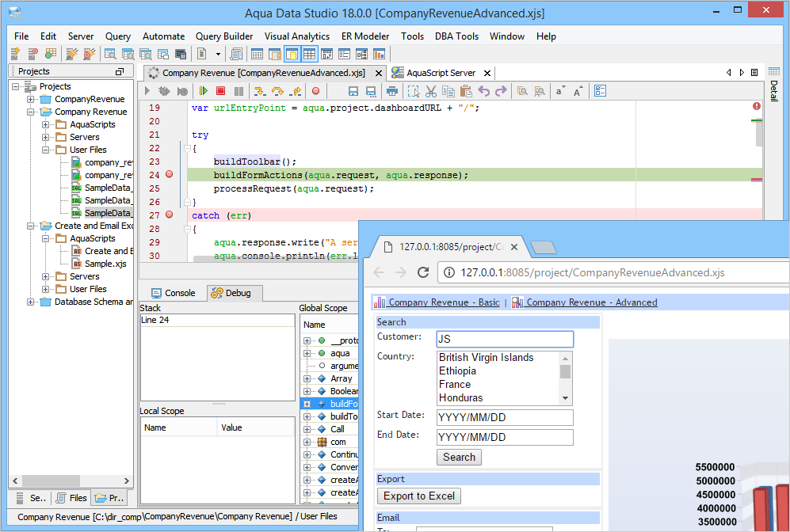Click the red record breakpoint icon in editor toolbar
Viewport: 790px width, 532px height.
[x=315, y=91]
